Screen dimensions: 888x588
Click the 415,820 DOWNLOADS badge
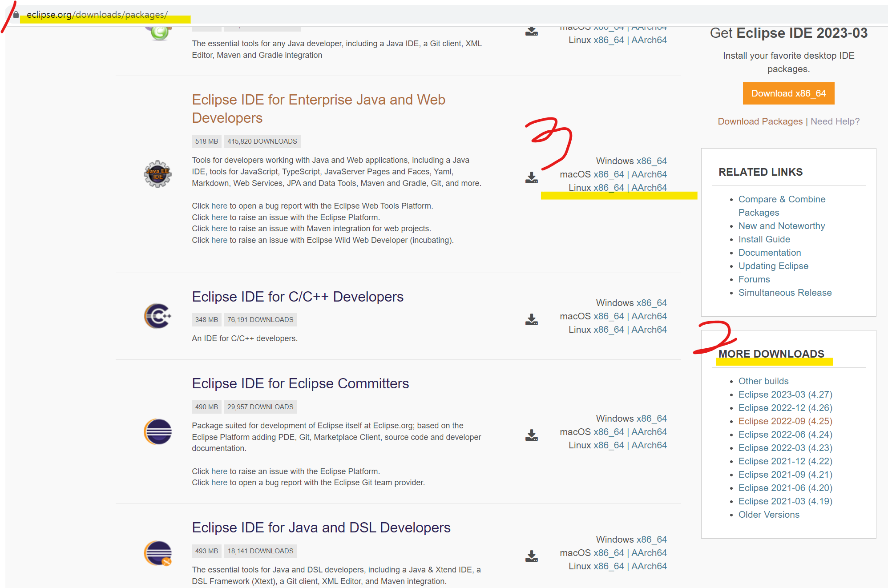pos(262,141)
